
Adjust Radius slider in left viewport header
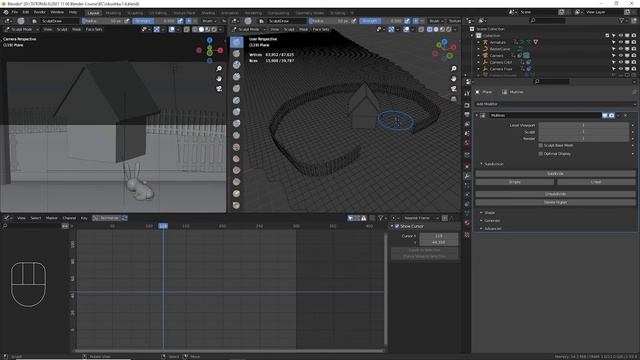(x=102, y=21)
